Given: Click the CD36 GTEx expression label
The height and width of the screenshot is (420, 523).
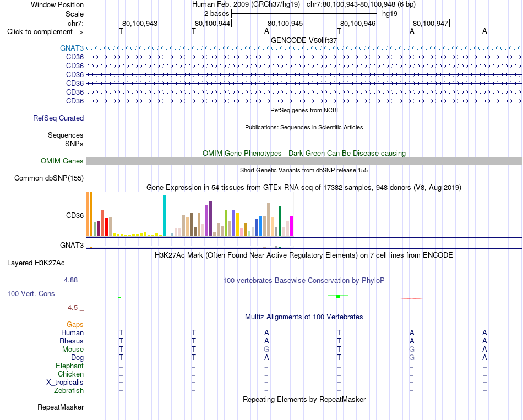Looking at the screenshot, I should coord(75,215).
